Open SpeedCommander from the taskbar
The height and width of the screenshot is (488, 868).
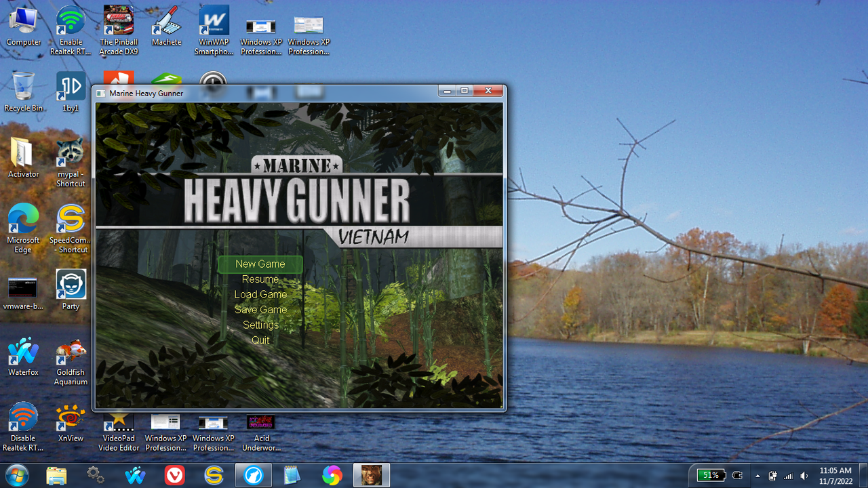[x=214, y=475]
